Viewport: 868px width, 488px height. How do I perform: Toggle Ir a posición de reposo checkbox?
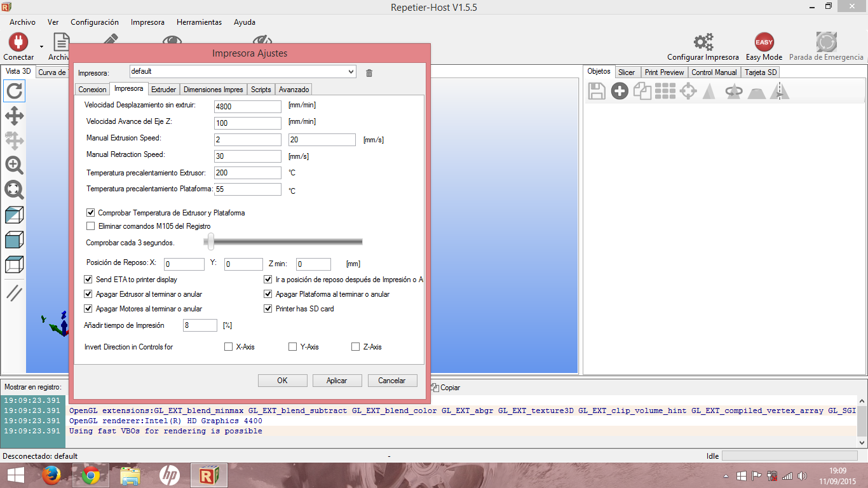pos(268,280)
